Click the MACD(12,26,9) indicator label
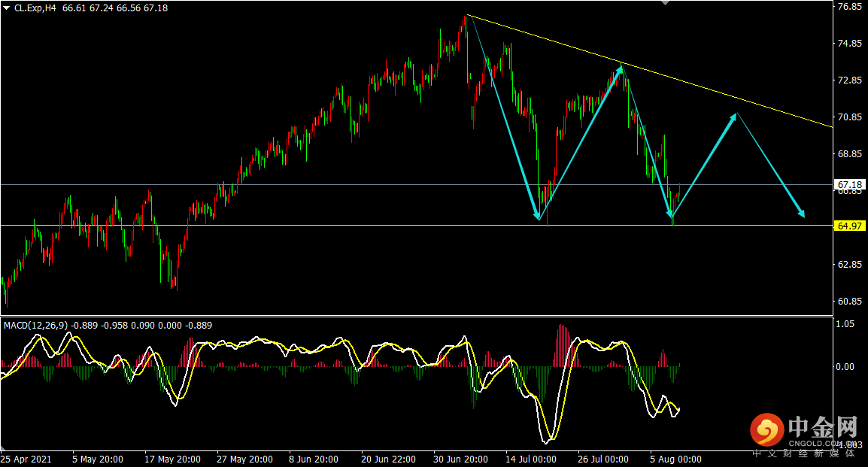This screenshot has height=467, width=868. [36, 326]
